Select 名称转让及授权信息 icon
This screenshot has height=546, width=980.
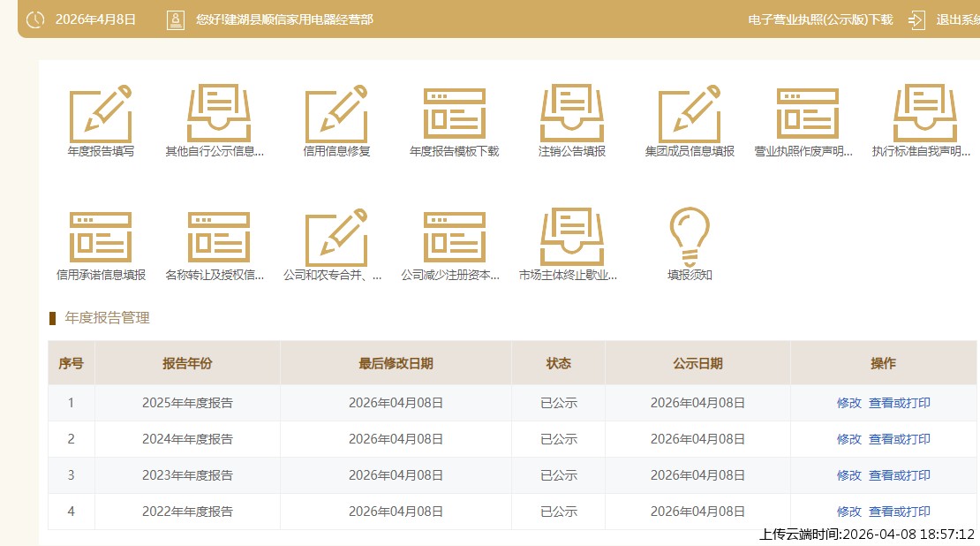219,238
